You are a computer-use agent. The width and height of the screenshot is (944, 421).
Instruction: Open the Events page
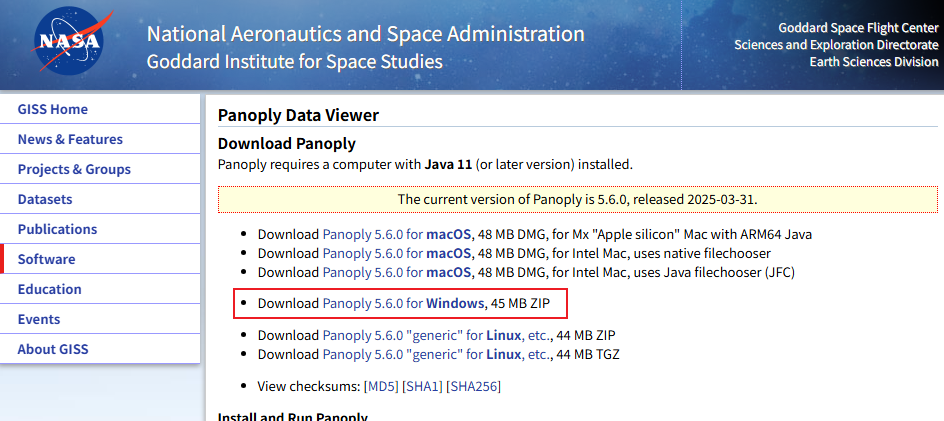[100, 319]
